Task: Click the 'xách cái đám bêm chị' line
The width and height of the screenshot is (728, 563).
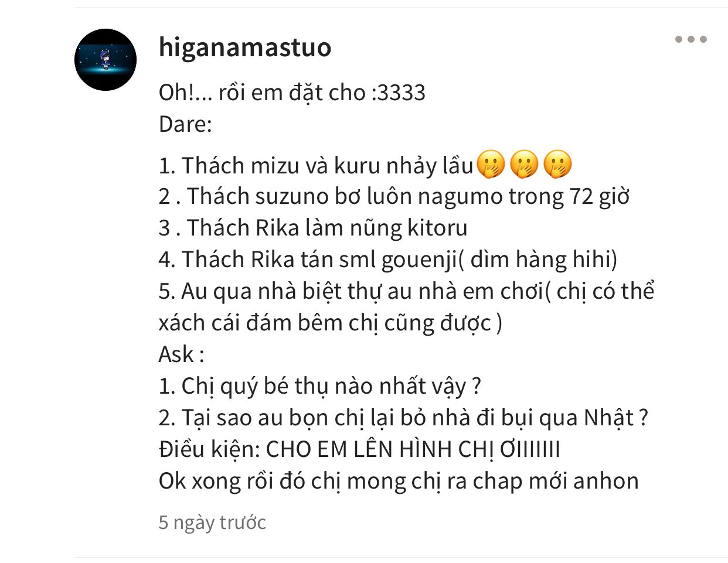Action: point(331,323)
